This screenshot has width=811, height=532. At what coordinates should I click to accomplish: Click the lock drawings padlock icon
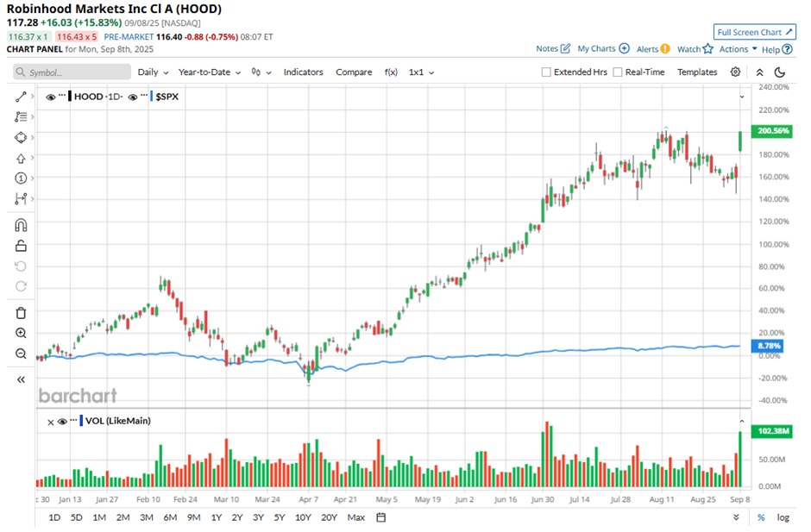point(21,246)
